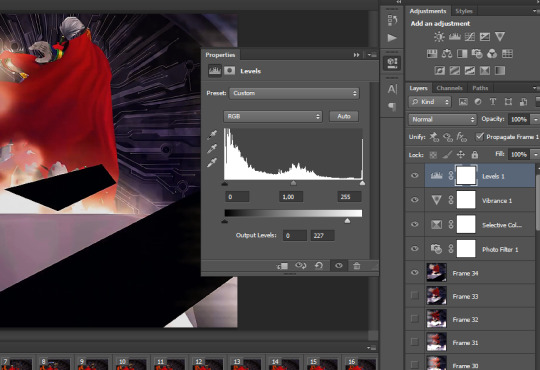Lock position of the layer
This screenshot has height=370, width=540.
[461, 155]
